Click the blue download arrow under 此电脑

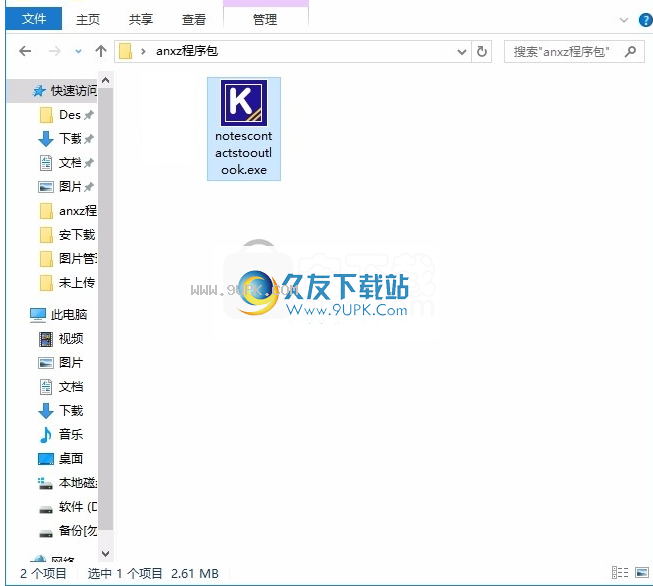(x=46, y=411)
